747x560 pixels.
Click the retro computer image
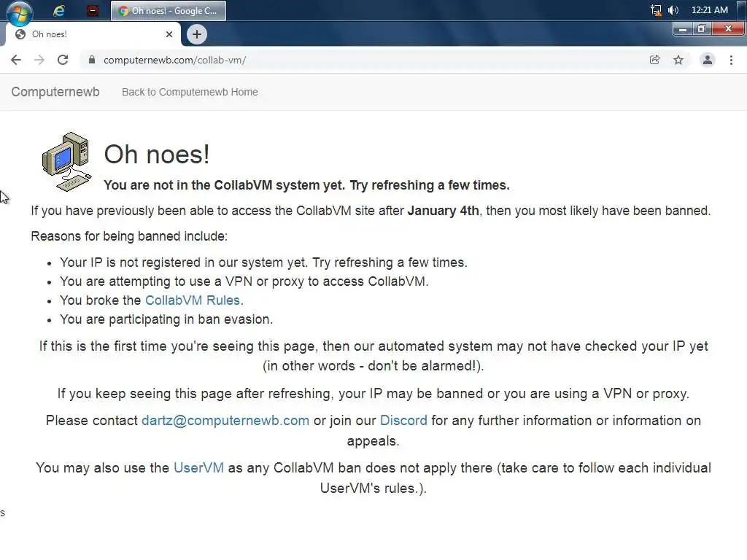tap(66, 162)
